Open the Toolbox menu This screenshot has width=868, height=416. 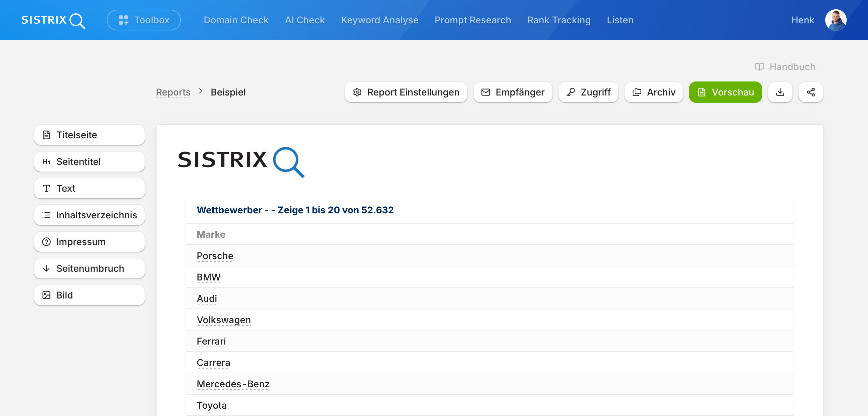click(x=144, y=20)
